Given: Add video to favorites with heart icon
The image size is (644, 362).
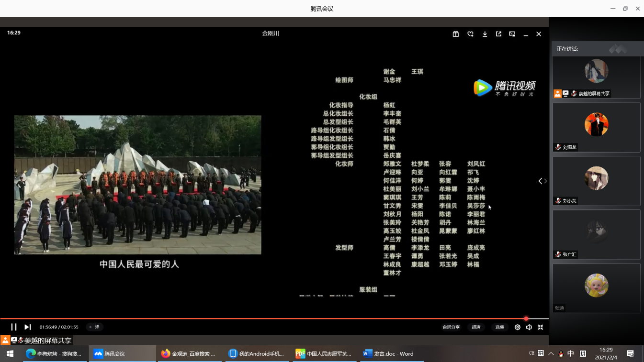Looking at the screenshot, I should click(x=470, y=34).
